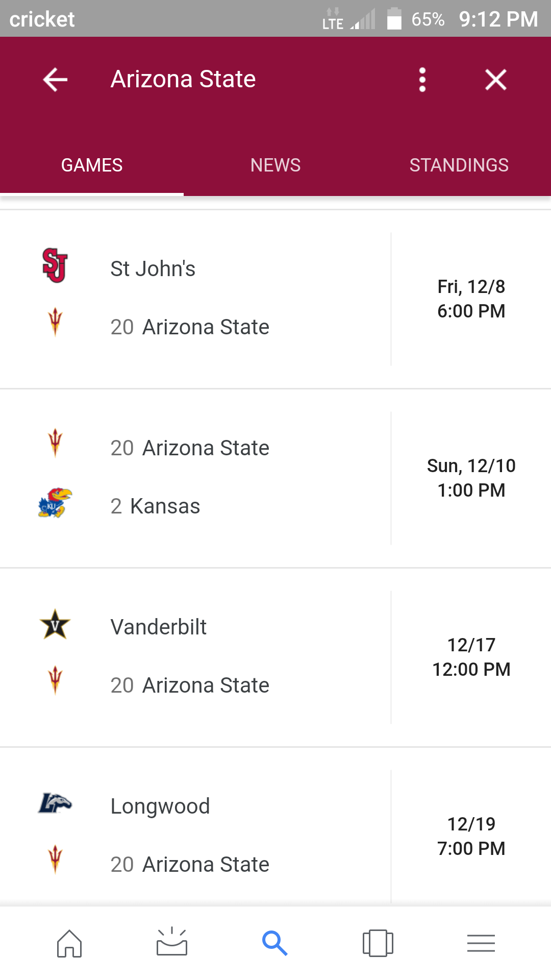551x980 pixels.
Task: Tap the Kansas Jayhawks logo
Action: pyautogui.click(x=55, y=503)
